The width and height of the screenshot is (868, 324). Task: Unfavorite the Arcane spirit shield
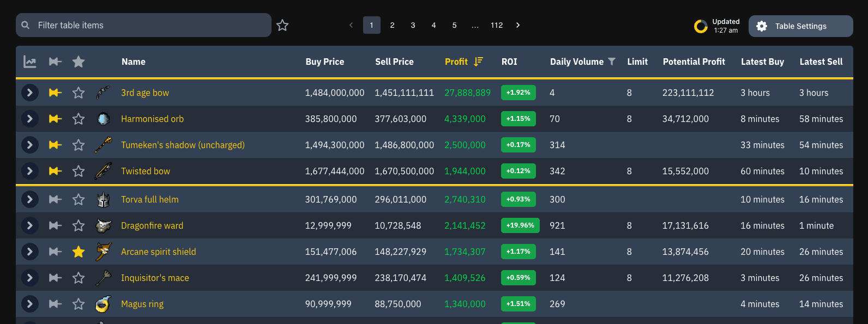tap(79, 252)
